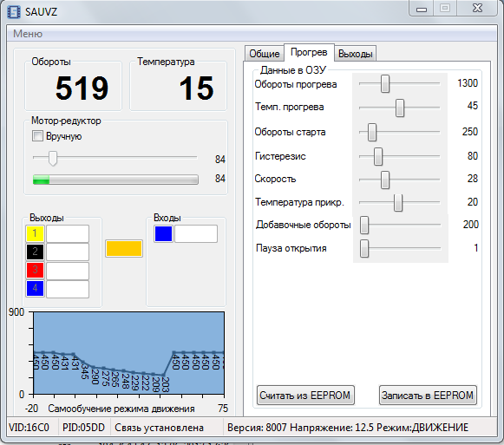Click the Записать в EEPROM button

tap(428, 396)
